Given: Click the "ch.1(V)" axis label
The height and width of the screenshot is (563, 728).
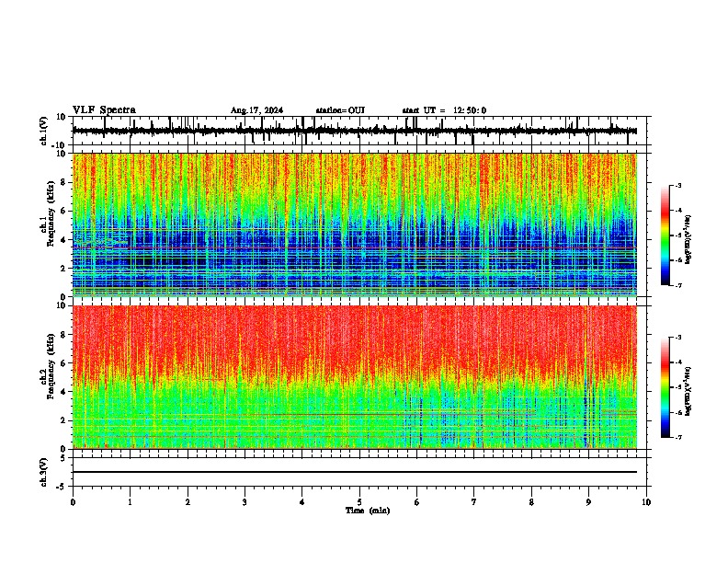Looking at the screenshot, I should [44, 131].
